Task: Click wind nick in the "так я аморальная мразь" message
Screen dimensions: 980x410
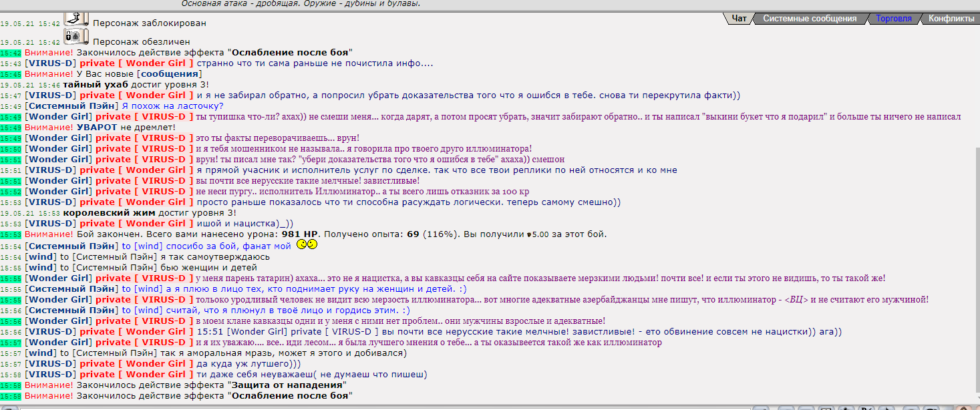Action: [41, 353]
